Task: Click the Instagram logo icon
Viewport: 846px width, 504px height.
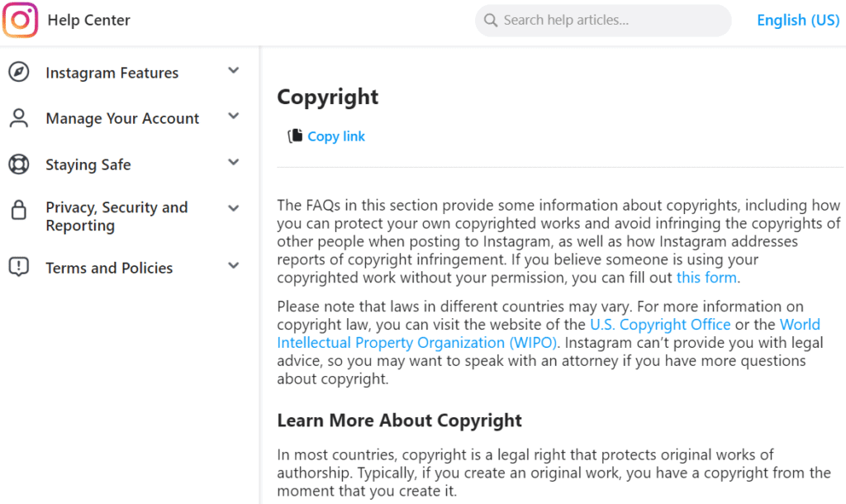Action: pos(21,21)
